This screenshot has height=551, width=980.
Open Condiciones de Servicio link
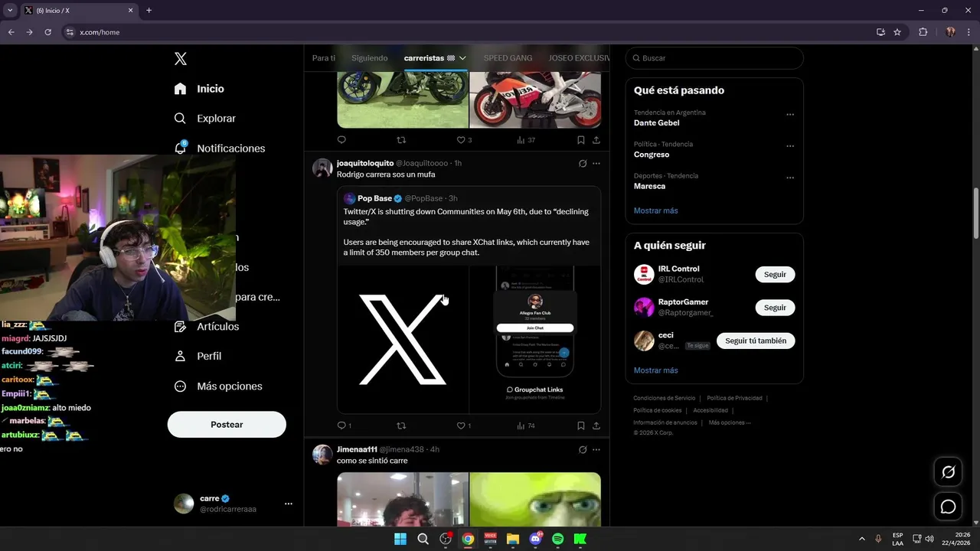click(665, 398)
